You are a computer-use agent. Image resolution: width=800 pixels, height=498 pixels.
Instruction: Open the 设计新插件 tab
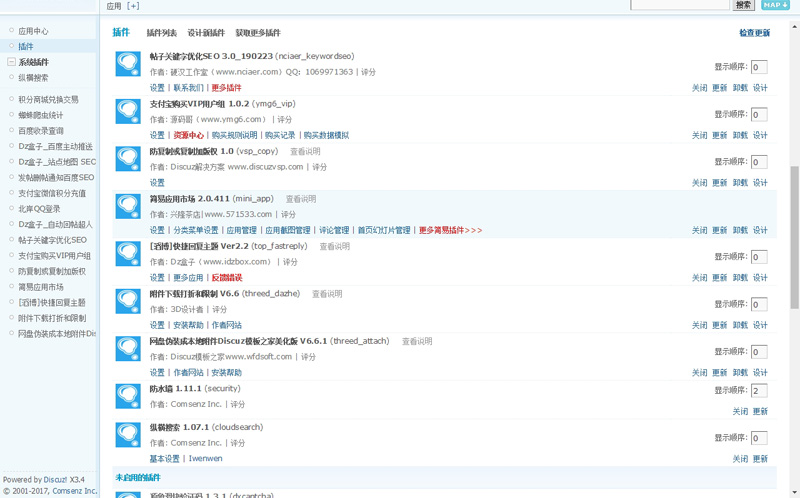click(206, 33)
